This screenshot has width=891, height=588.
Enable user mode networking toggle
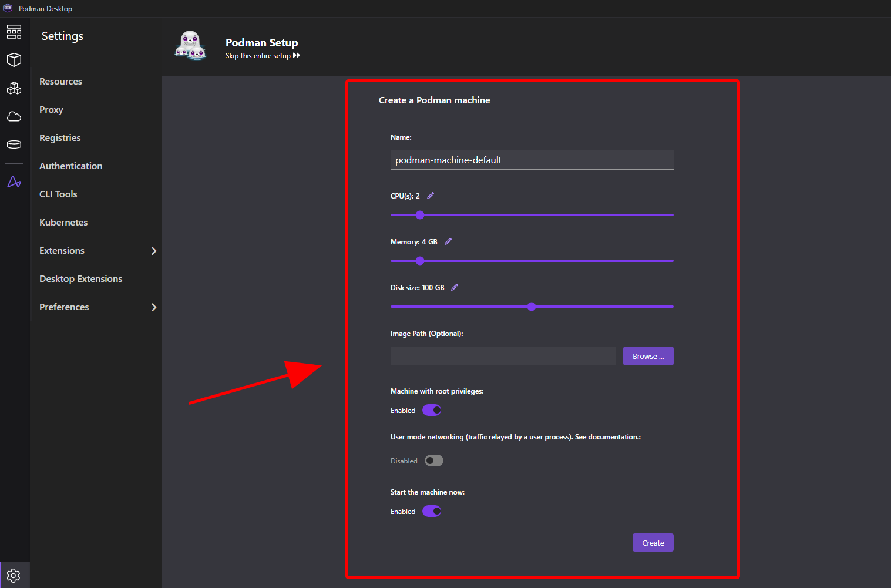click(x=434, y=461)
